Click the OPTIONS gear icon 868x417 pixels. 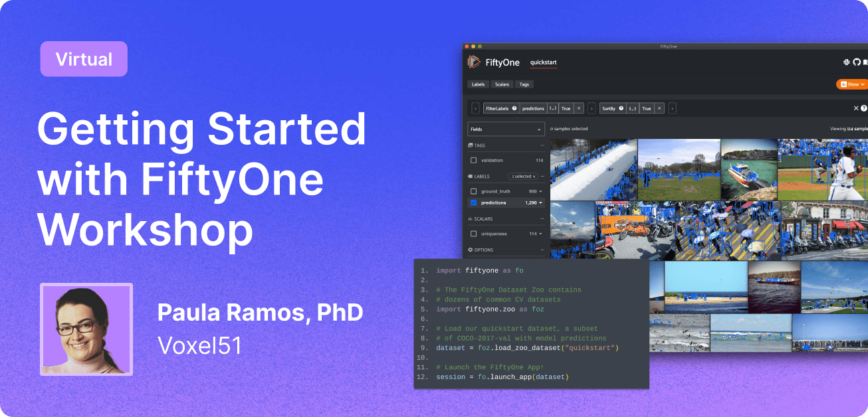pyautogui.click(x=471, y=250)
